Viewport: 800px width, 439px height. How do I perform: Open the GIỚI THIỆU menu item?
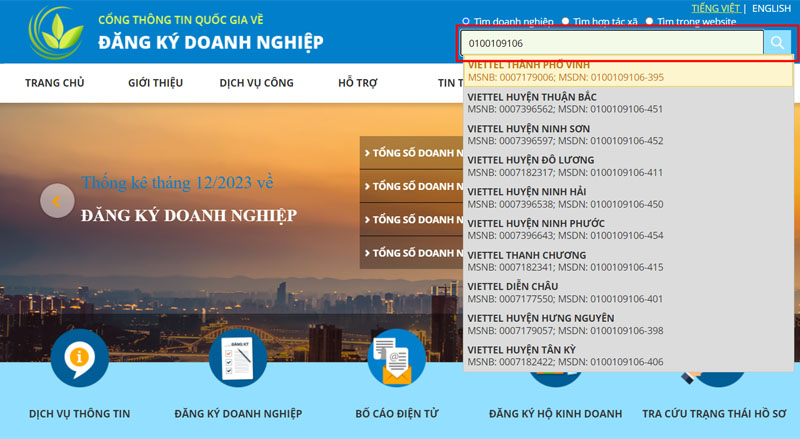pos(155,83)
